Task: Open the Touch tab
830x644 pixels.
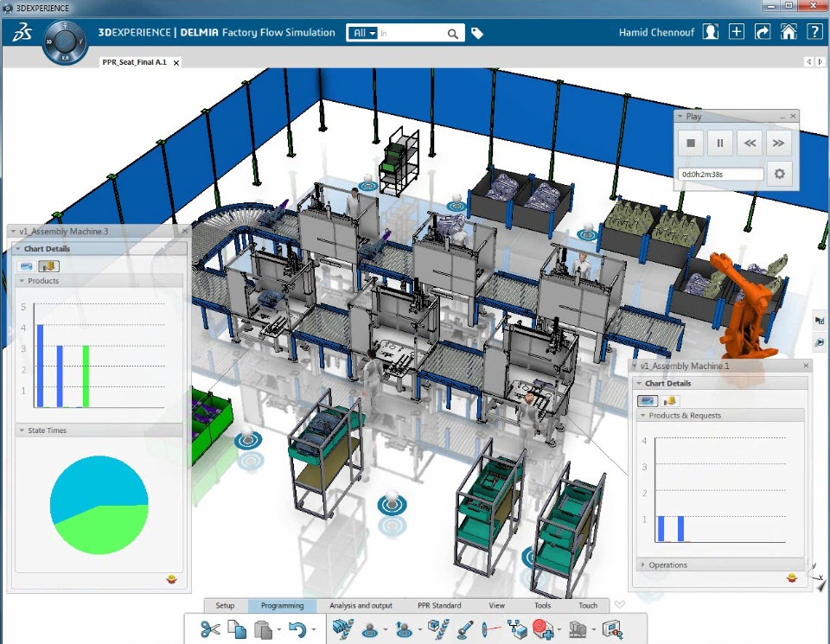Action: pos(588,605)
